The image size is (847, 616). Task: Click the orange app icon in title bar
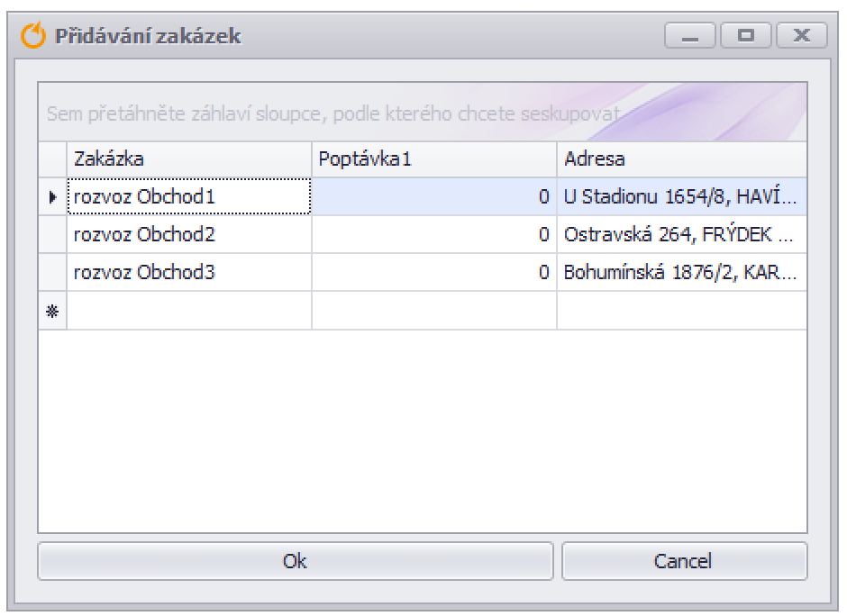(x=33, y=36)
